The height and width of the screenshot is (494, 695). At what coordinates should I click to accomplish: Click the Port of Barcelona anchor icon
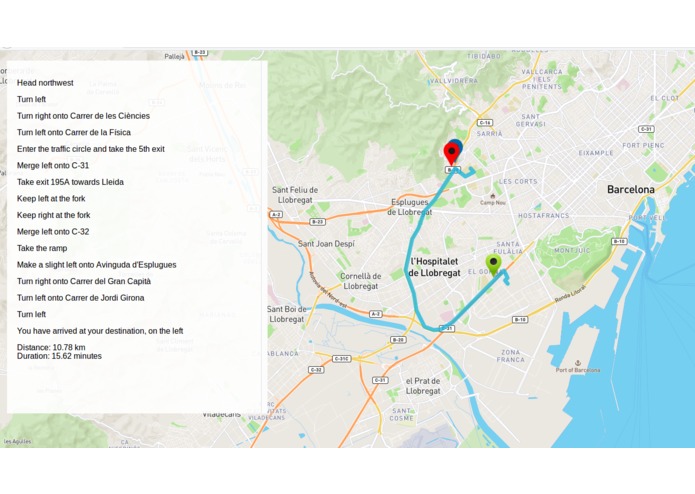click(x=578, y=363)
